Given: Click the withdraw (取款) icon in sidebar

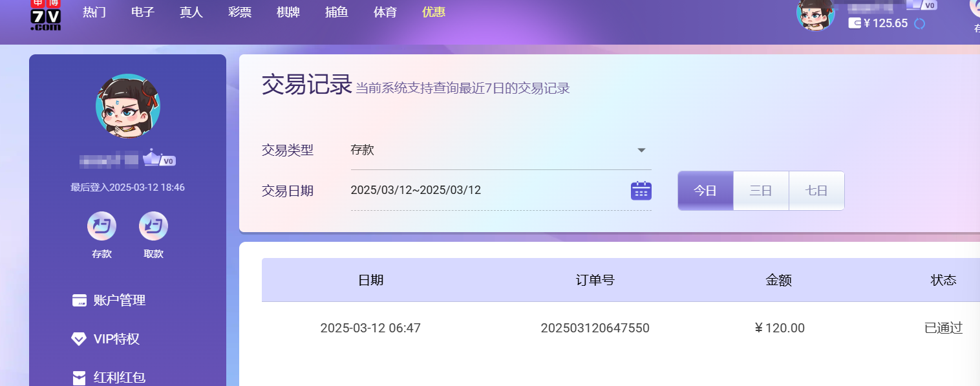Looking at the screenshot, I should 153,226.
